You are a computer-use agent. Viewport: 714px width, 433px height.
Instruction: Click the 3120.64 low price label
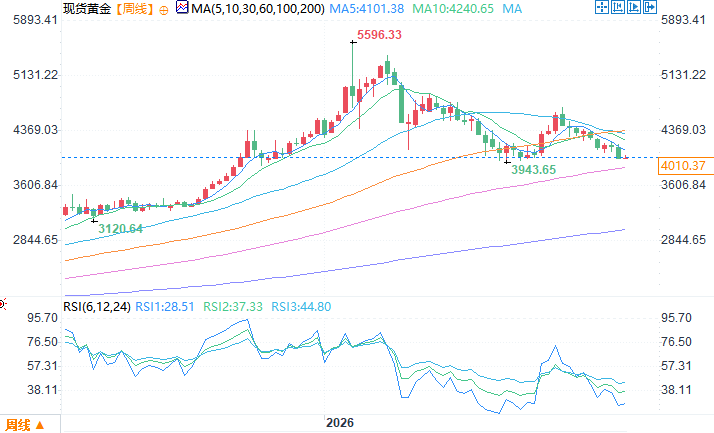point(121,229)
